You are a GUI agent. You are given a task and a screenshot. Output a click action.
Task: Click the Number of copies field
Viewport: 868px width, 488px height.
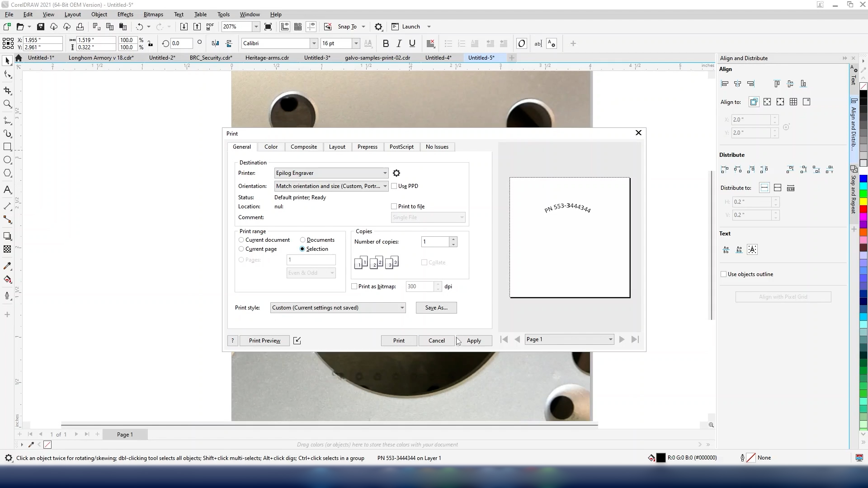[x=435, y=242]
